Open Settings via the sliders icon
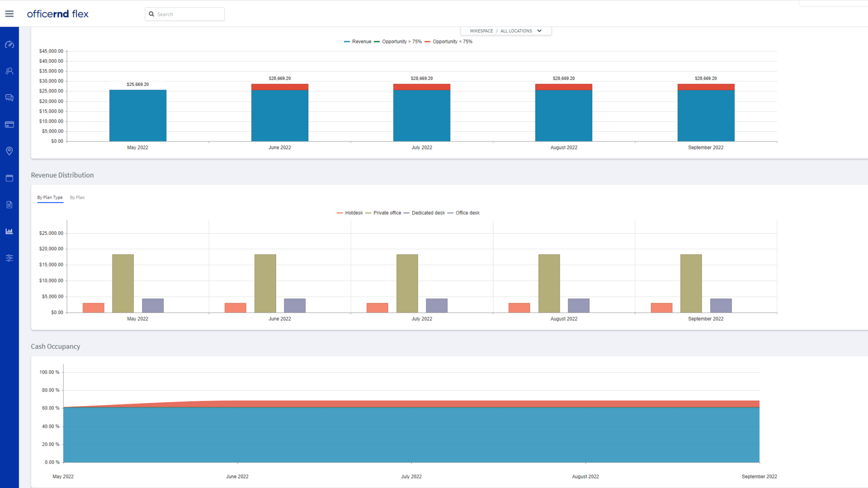868x488 pixels. coord(9,258)
